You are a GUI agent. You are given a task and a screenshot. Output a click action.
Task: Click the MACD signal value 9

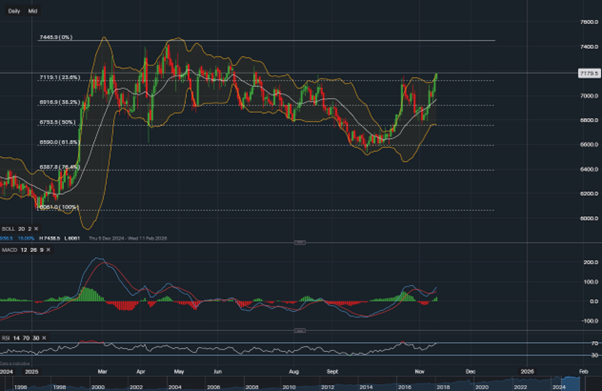tap(42, 250)
